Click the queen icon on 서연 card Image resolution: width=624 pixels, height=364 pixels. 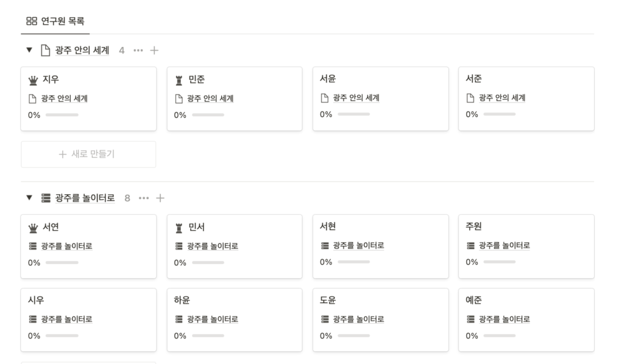pos(34,228)
